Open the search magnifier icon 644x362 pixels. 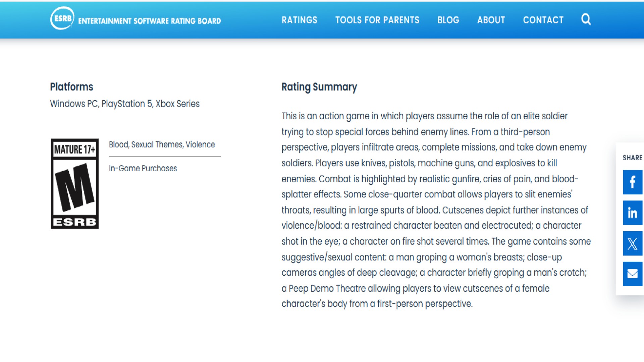point(586,19)
